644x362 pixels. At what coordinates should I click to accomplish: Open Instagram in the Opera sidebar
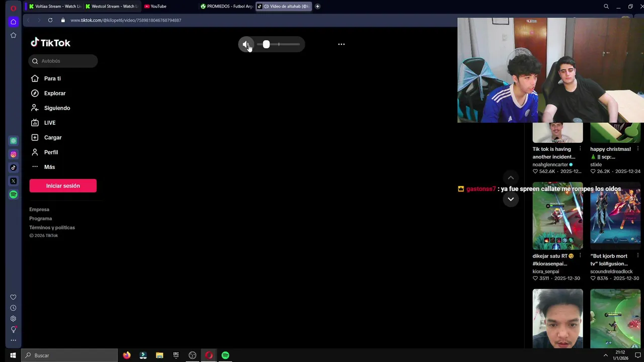[14, 154]
